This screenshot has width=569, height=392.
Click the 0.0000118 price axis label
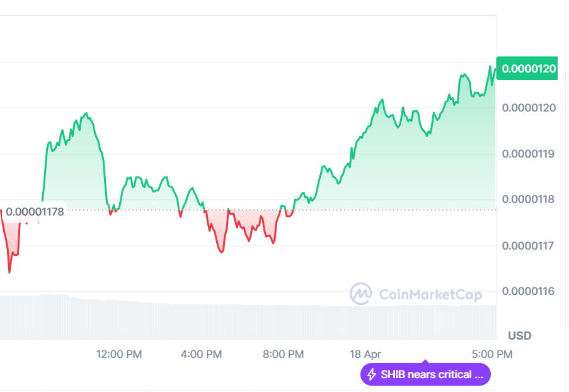[x=529, y=199]
